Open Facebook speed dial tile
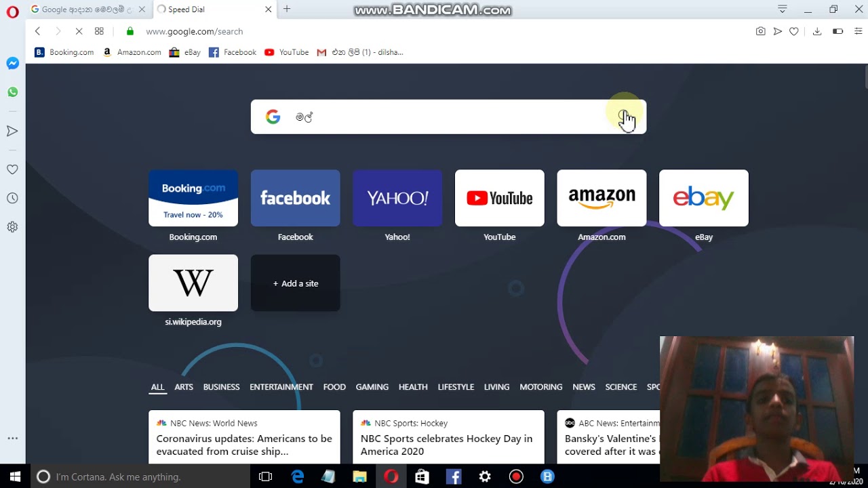The width and height of the screenshot is (868, 488). (296, 198)
